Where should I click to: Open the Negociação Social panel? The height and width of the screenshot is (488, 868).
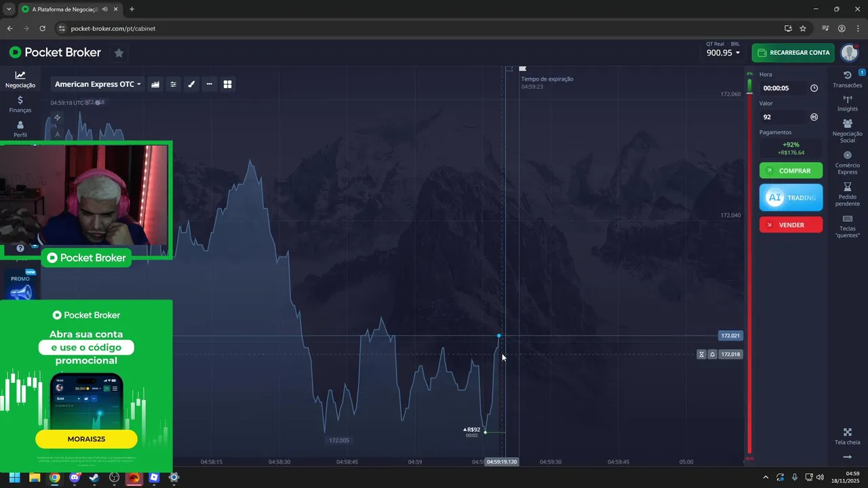pos(848,131)
